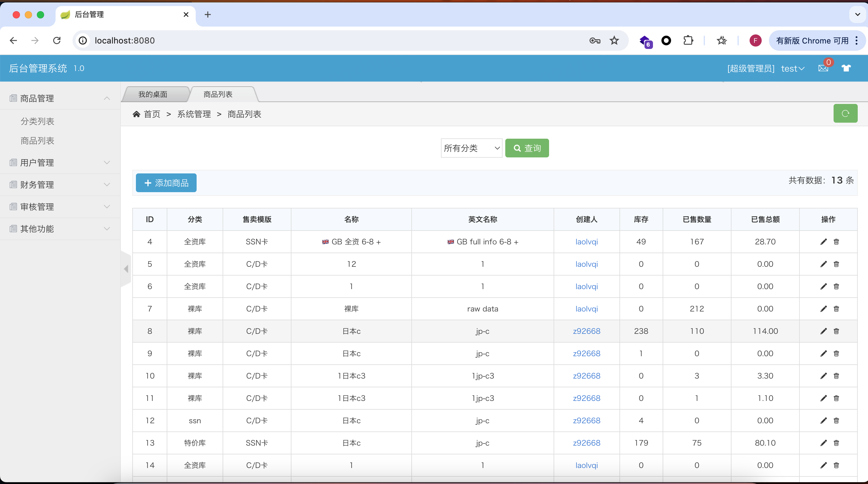
Task: Delete product row ID 10 trash icon
Action: click(836, 376)
